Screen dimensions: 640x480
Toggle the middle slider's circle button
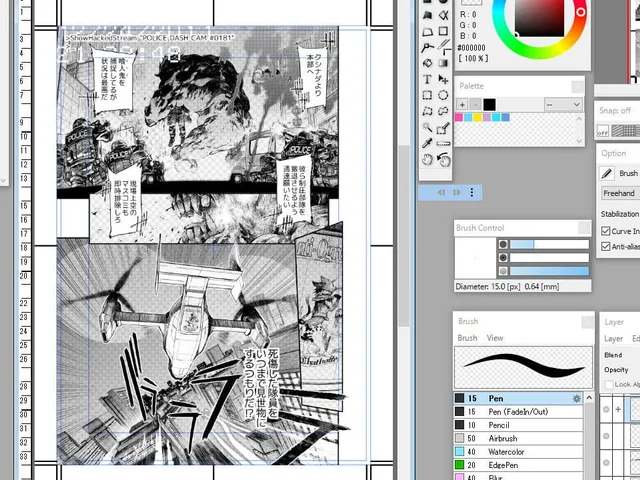503,258
